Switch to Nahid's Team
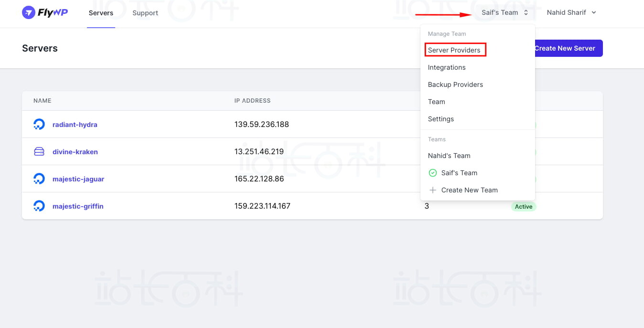This screenshot has width=644, height=328. coord(449,156)
